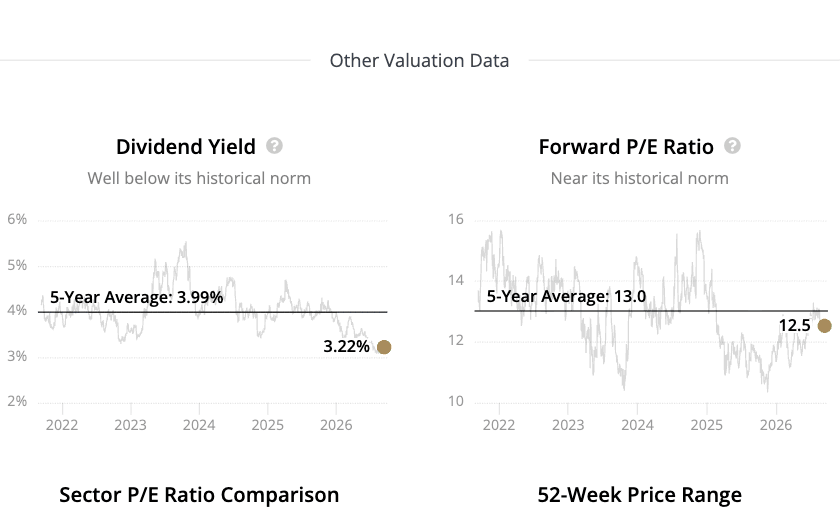Click 'Near its historical norm' subtitle
The width and height of the screenshot is (840, 509).
(640, 178)
